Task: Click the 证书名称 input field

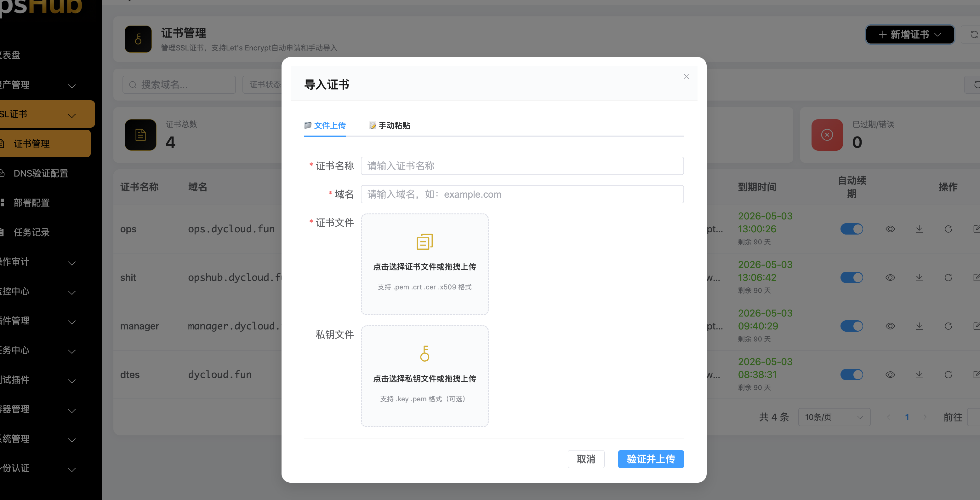Action: point(521,166)
